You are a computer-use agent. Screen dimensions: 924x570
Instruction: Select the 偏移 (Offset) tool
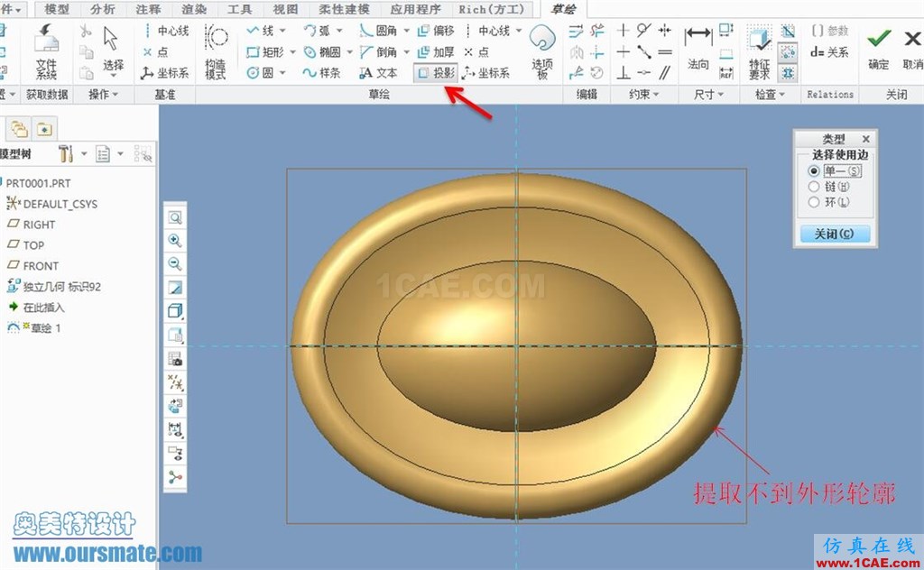pyautogui.click(x=436, y=31)
